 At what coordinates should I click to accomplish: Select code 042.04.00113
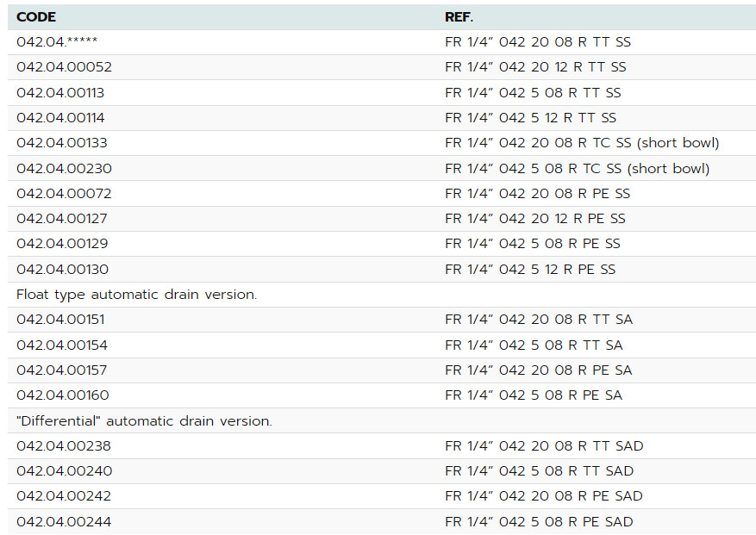(60, 92)
